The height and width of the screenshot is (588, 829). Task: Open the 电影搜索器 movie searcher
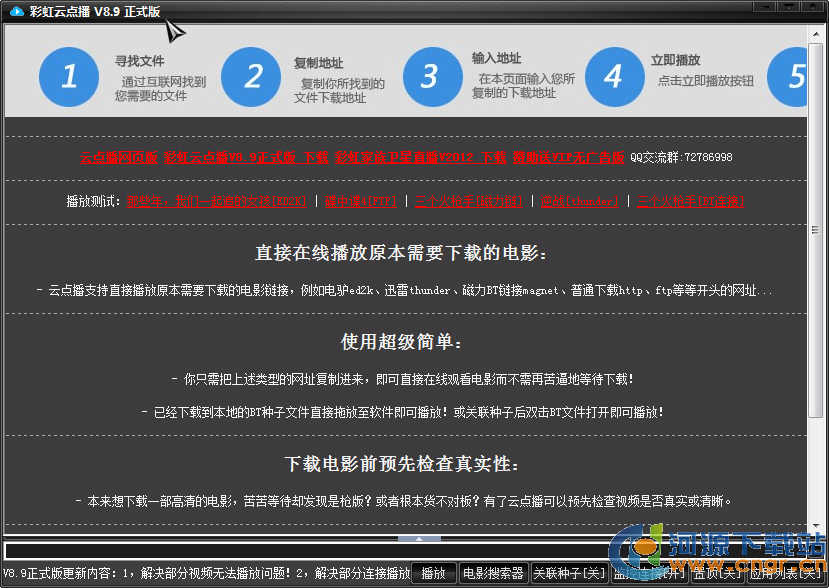493,573
